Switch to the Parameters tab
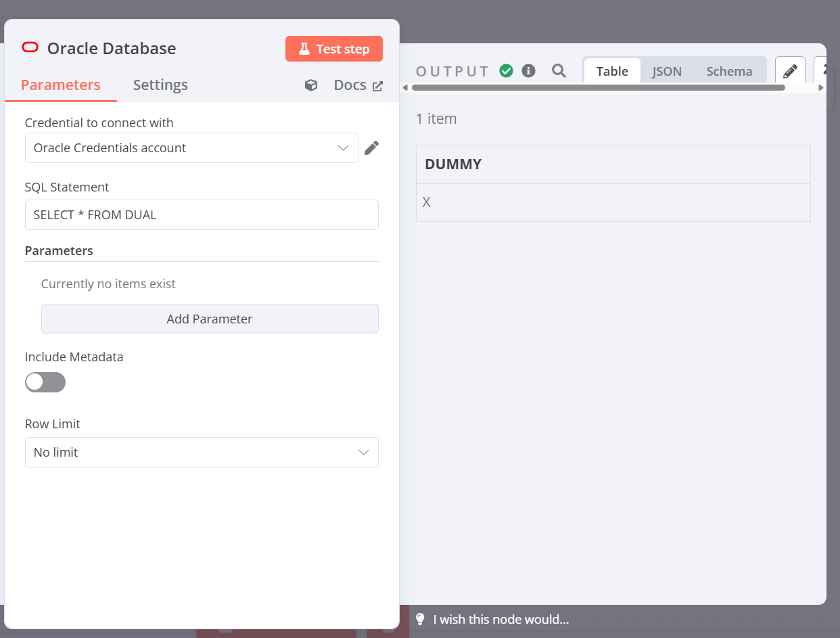 pyautogui.click(x=61, y=85)
